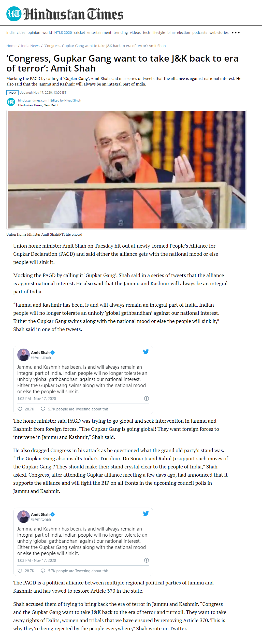
Task: Click India News breadcrumb link
Action: (30, 46)
